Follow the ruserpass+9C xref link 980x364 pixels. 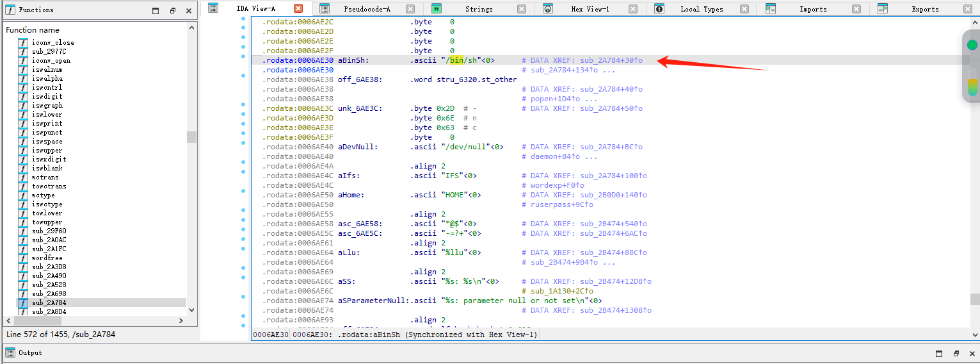click(562, 204)
